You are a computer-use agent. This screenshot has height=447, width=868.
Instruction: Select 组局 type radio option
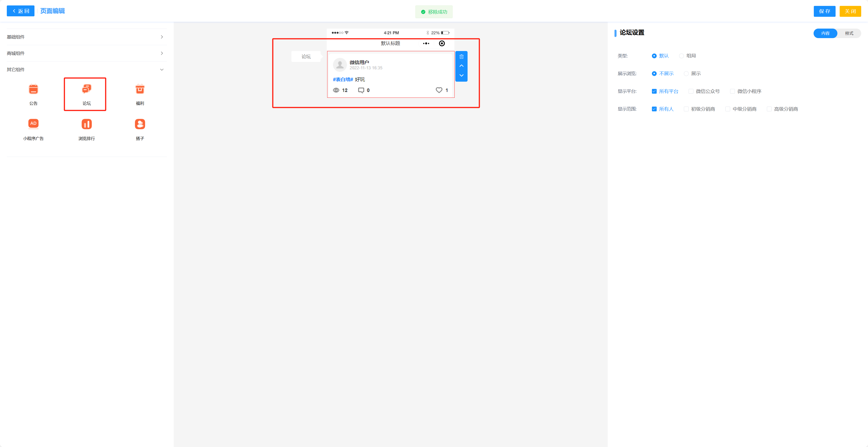click(681, 56)
